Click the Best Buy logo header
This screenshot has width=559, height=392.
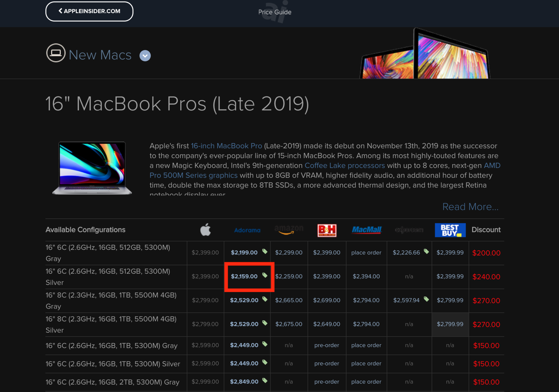point(450,230)
